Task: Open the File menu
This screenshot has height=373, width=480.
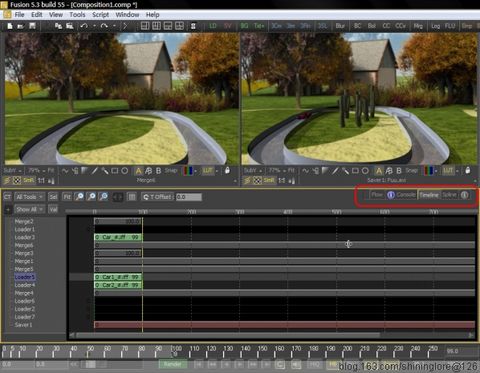Action: 19,15
